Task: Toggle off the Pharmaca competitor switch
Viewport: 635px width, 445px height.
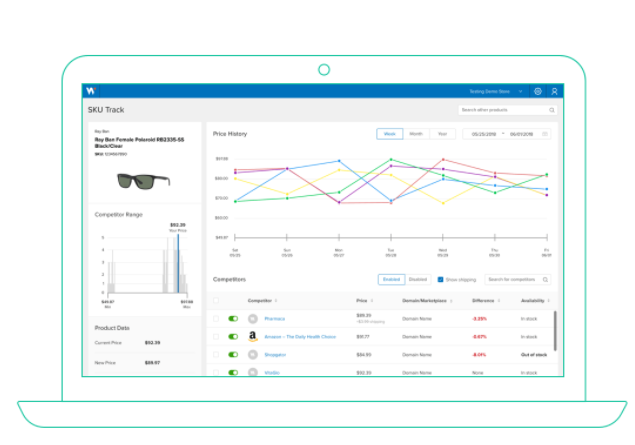Action: click(x=233, y=319)
